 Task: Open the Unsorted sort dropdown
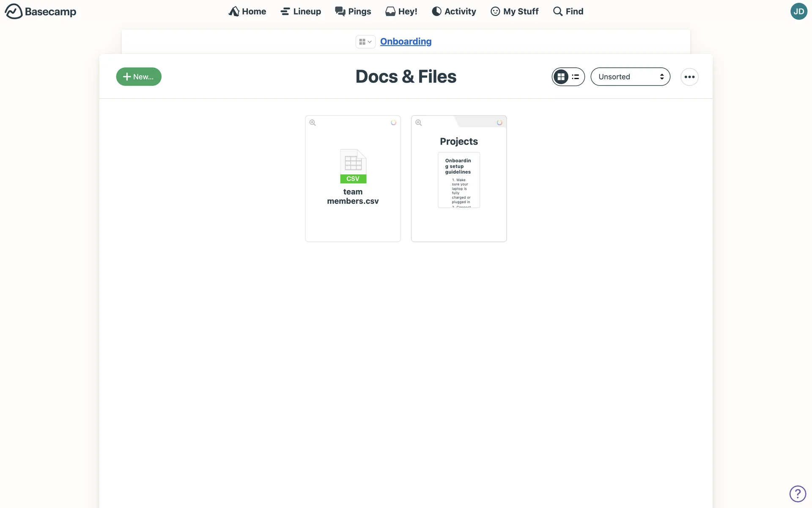tap(630, 77)
